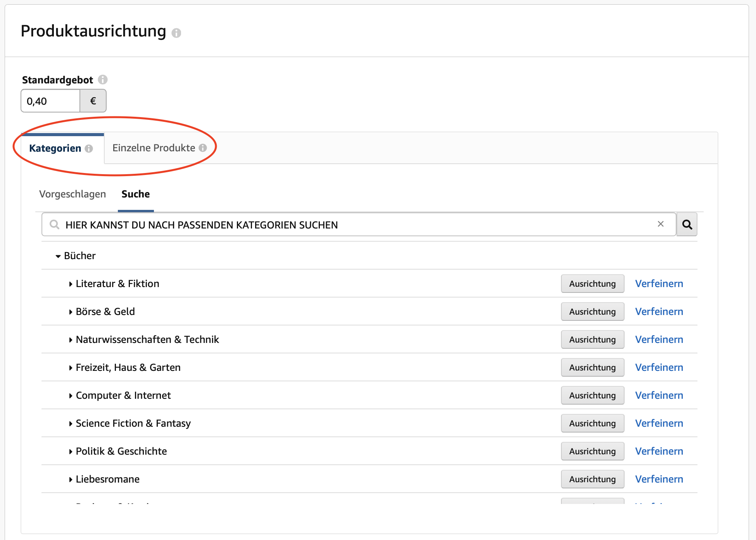Expand the Science Fiction & Fantasy category
This screenshot has height=540, width=756.
point(71,423)
